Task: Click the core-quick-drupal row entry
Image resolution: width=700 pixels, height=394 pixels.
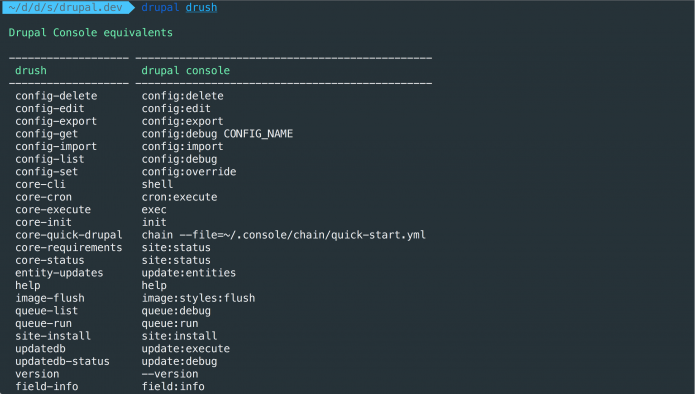Action: pyautogui.click(x=69, y=235)
